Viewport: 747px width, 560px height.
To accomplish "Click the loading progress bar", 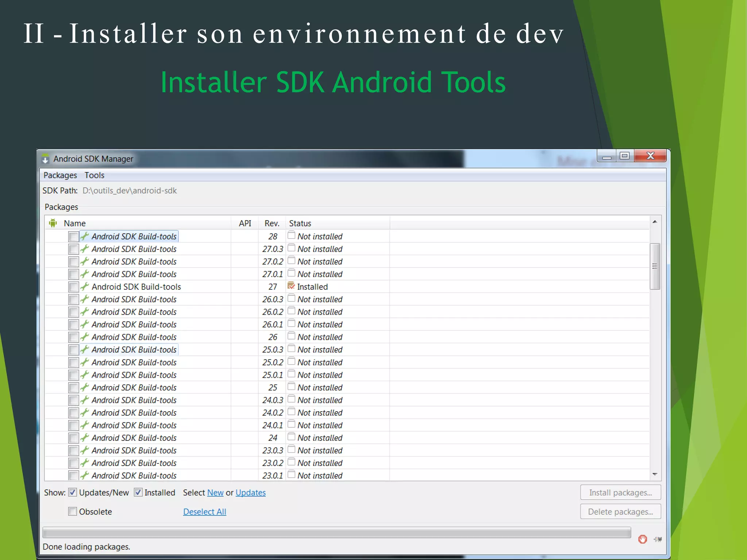I will click(337, 533).
